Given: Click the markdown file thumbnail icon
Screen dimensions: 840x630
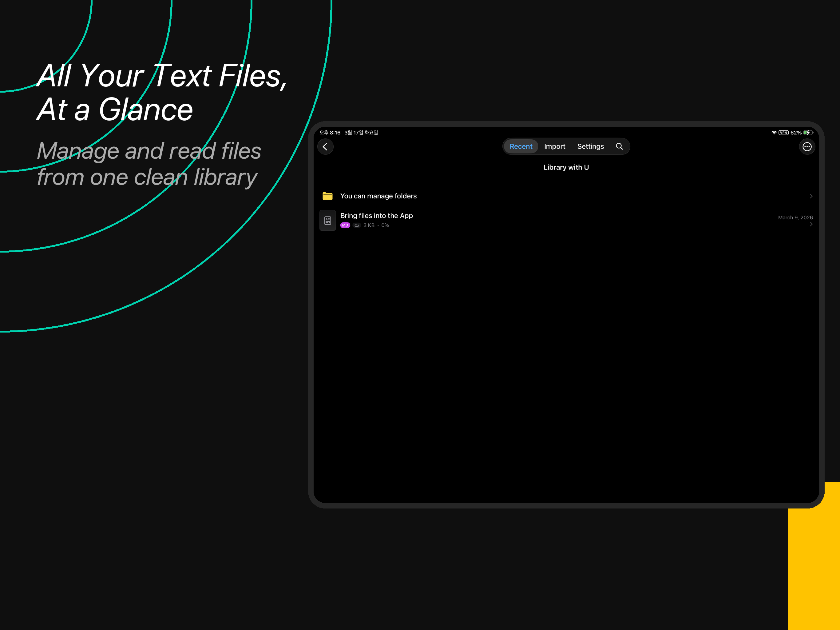Looking at the screenshot, I should click(x=327, y=220).
